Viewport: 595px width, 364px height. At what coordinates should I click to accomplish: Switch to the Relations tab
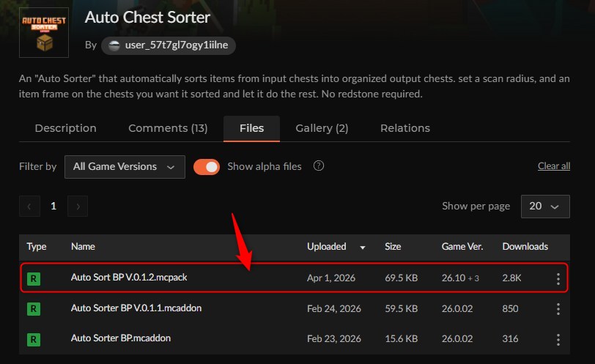[x=405, y=129]
